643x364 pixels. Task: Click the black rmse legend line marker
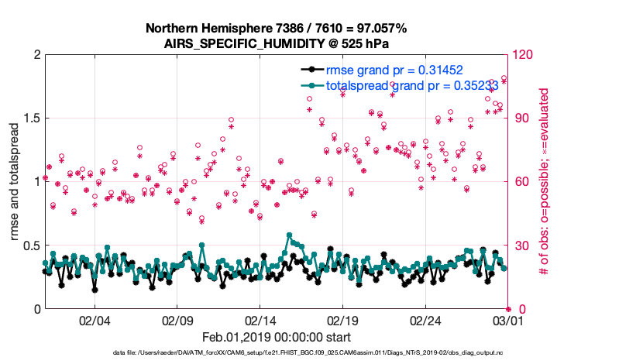tap(311, 70)
